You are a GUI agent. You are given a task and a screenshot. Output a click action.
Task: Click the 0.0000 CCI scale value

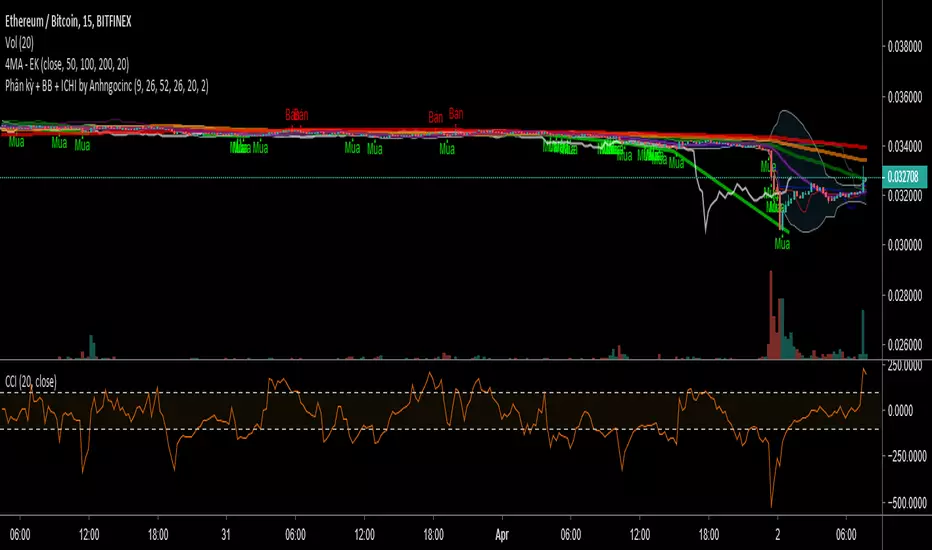click(x=900, y=411)
